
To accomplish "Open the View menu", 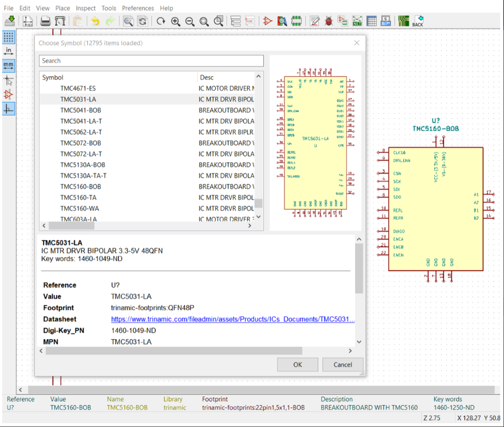I will coord(42,8).
